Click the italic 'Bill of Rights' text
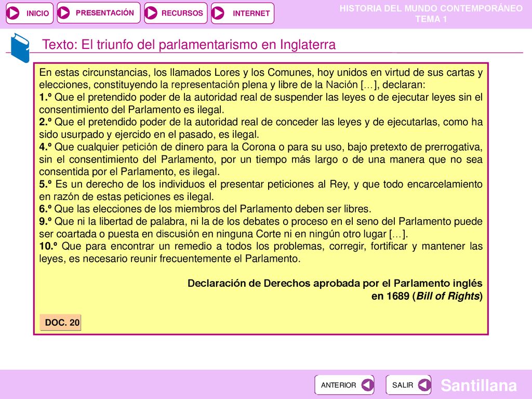Viewport: 532px width, 399px height. (x=448, y=296)
